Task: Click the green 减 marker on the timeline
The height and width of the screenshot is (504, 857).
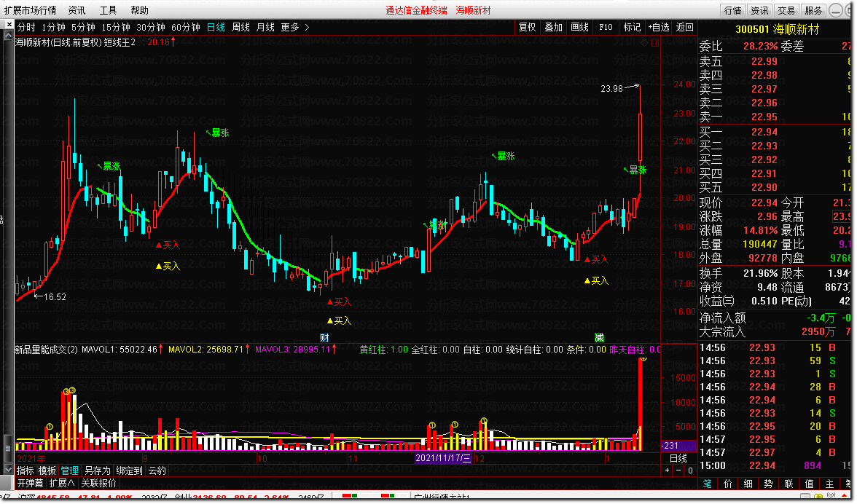Action: (x=599, y=337)
